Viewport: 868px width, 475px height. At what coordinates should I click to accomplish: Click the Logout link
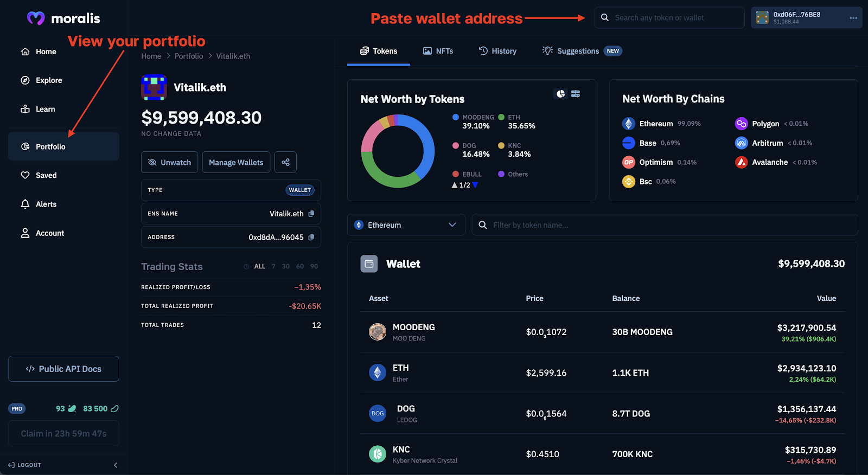[25, 465]
